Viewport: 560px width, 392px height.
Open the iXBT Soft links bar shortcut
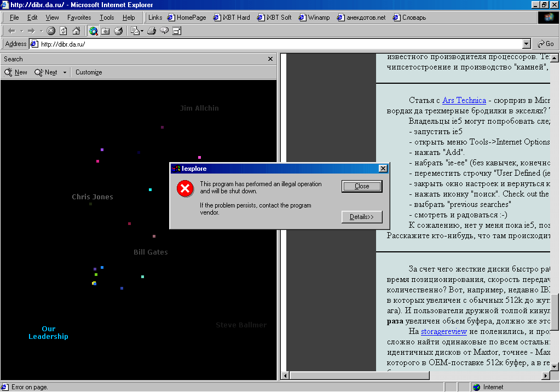click(x=274, y=18)
